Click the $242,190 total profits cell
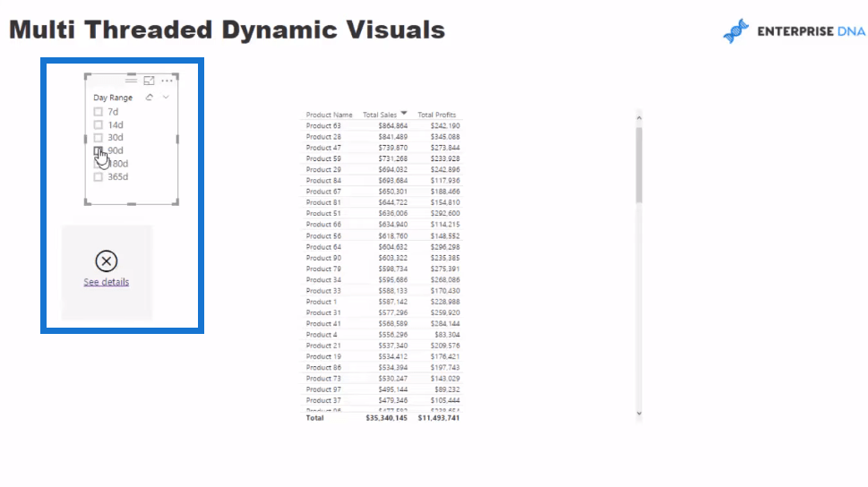The height and width of the screenshot is (487, 868). tap(445, 125)
